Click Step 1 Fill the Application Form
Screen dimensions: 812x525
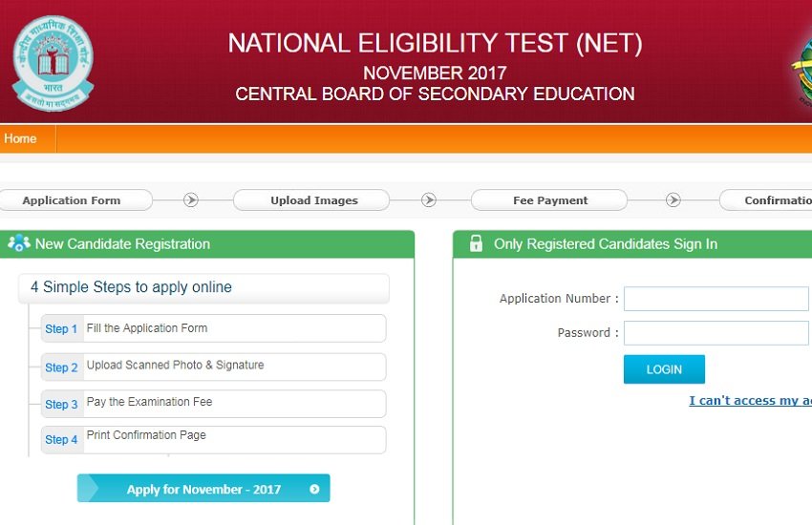click(x=213, y=328)
